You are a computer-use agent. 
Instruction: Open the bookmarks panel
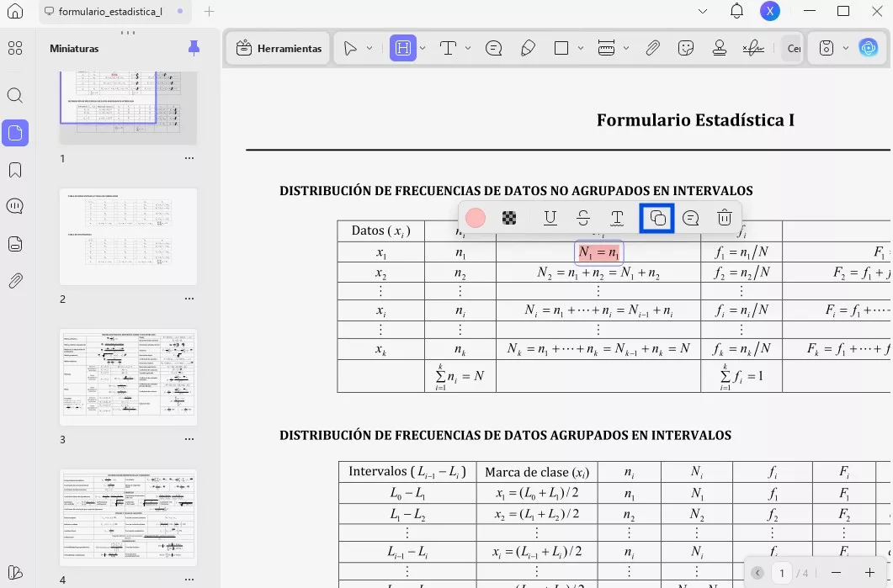coord(15,170)
